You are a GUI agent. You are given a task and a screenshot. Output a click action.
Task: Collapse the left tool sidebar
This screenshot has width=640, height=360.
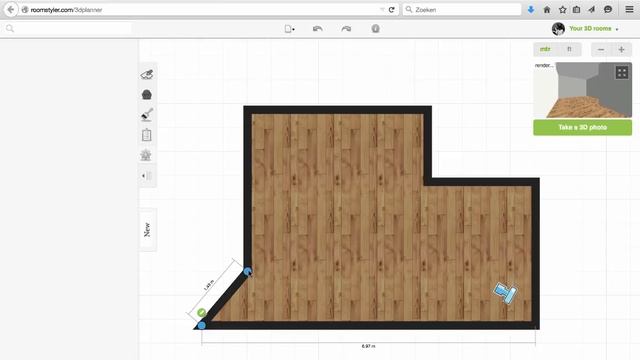(147, 176)
